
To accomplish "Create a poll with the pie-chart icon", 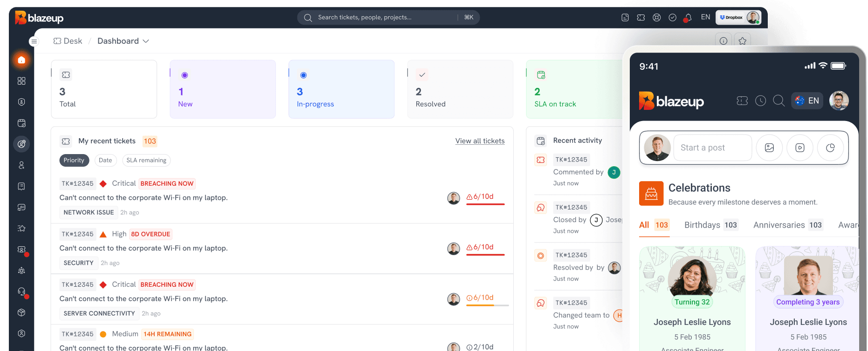I will click(x=830, y=148).
